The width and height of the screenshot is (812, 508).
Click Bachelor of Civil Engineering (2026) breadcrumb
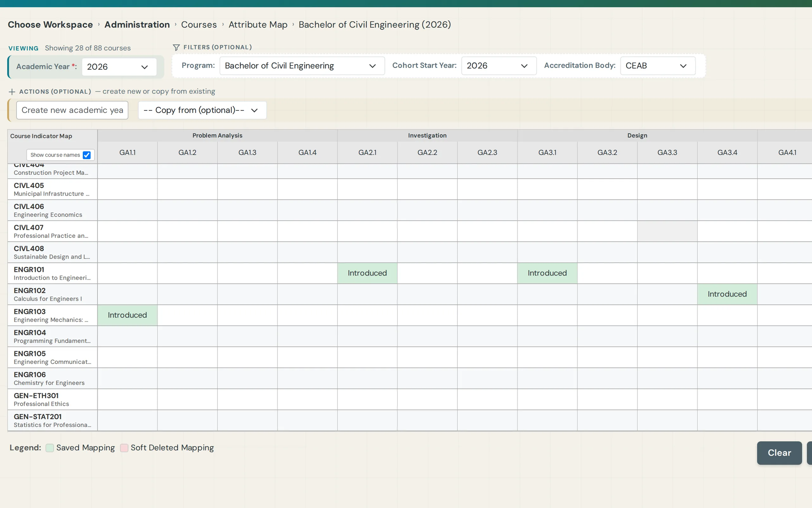click(x=375, y=24)
